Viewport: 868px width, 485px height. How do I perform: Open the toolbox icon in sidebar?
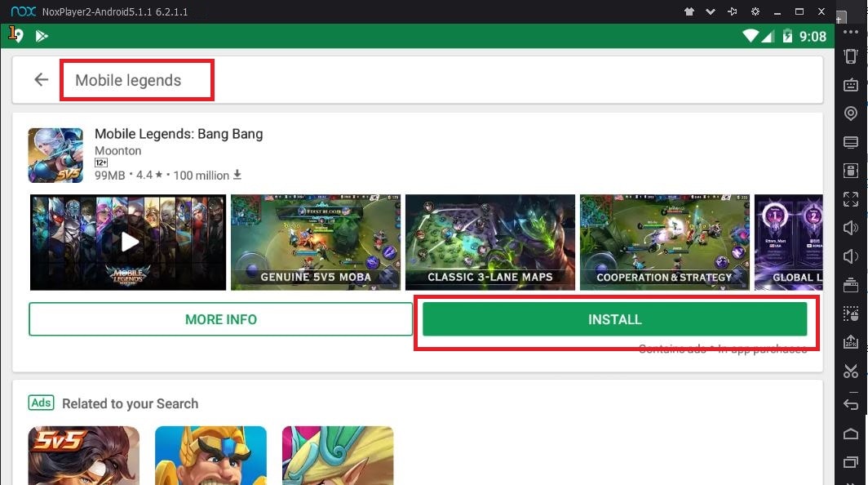851,285
